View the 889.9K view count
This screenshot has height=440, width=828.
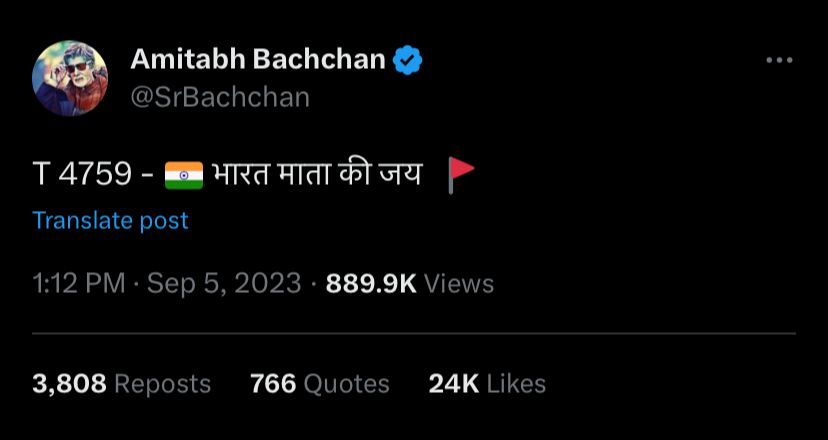[x=371, y=284]
